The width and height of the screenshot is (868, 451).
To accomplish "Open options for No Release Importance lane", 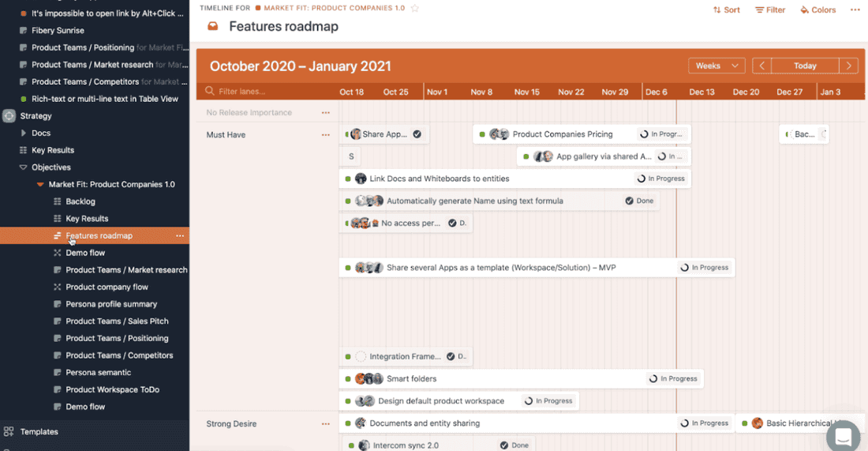I will (325, 112).
